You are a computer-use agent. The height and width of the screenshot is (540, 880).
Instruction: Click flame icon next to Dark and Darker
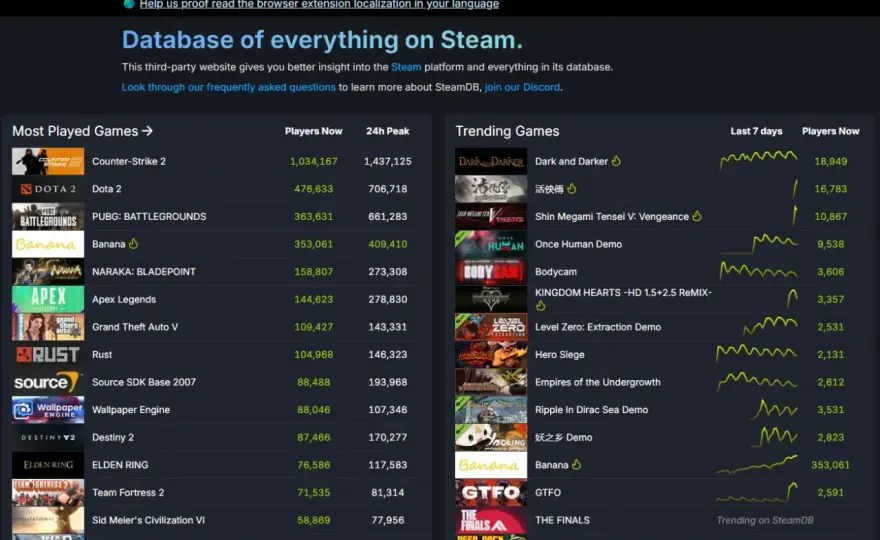616,161
